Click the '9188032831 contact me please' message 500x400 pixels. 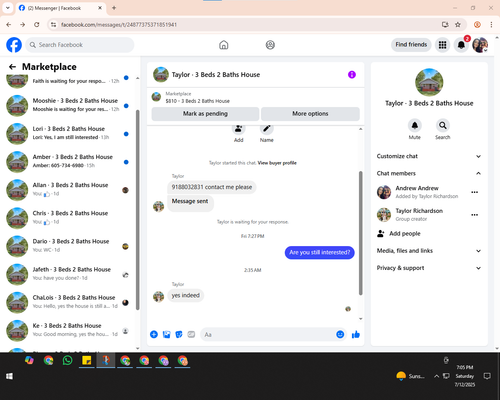212,187
